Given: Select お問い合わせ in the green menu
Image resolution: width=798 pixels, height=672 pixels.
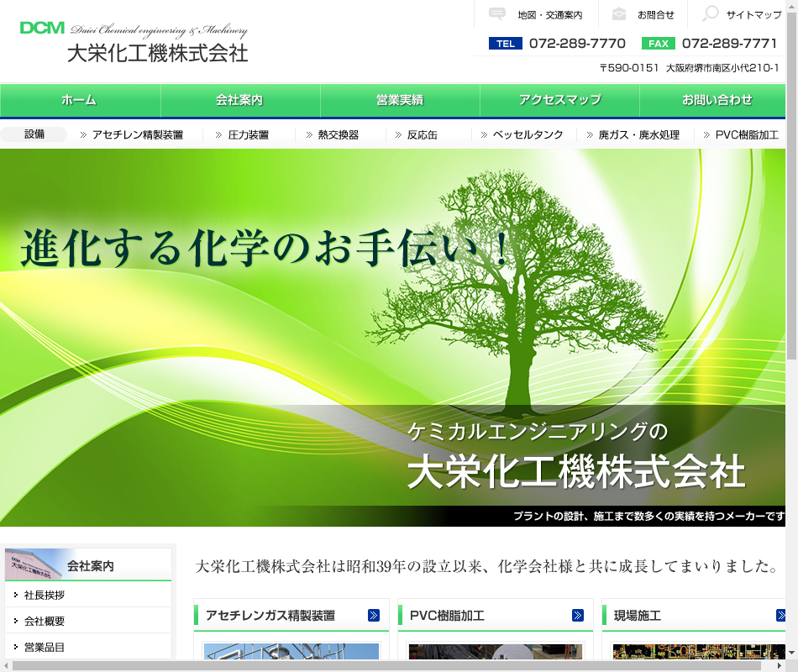Looking at the screenshot, I should click(717, 100).
